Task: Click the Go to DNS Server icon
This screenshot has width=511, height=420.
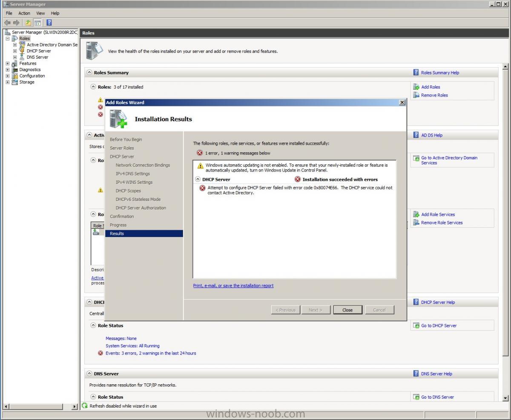Action: [416, 397]
